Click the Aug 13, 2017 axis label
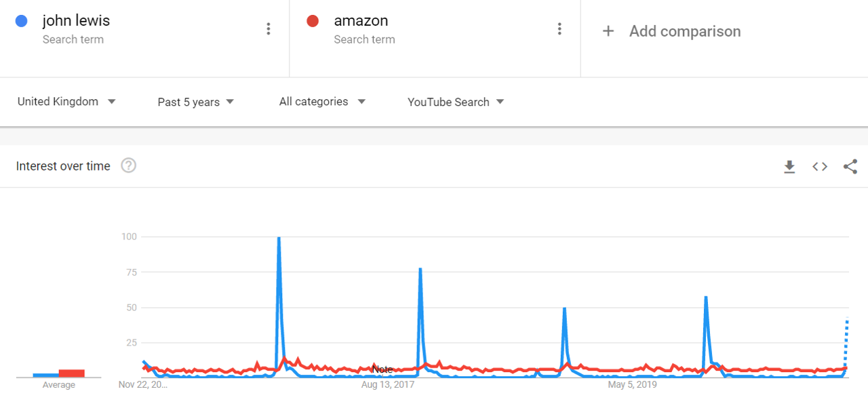Viewport: 868px width, 406px height. click(x=387, y=385)
